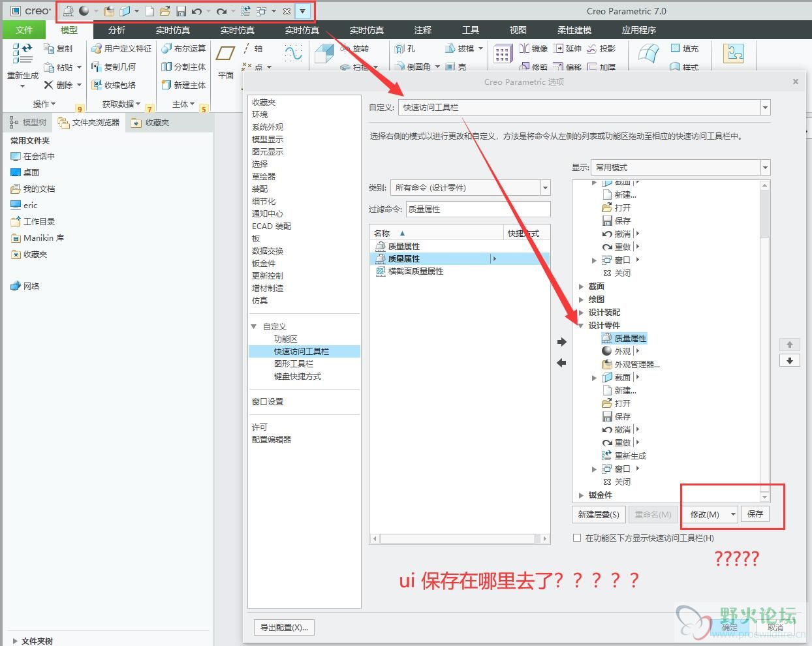The width and height of the screenshot is (812, 646).
Task: Click 分割主体 in the ribbon
Action: (x=183, y=67)
